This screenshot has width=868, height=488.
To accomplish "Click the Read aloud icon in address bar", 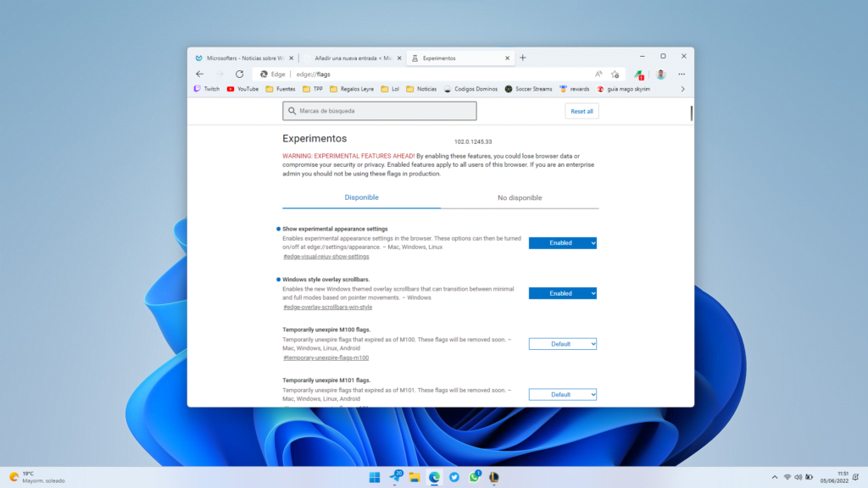I will point(598,74).
